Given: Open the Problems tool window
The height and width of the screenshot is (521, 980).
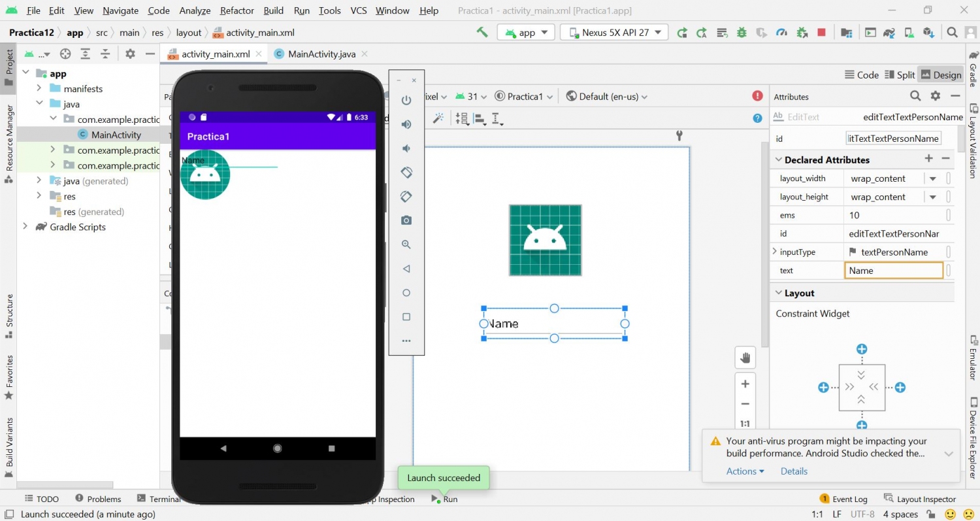Looking at the screenshot, I should pos(98,499).
